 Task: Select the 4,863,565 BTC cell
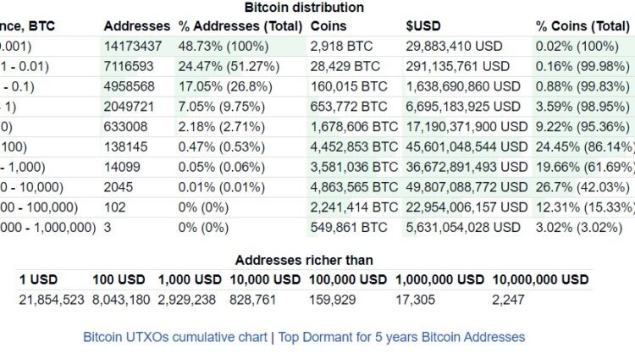353,187
